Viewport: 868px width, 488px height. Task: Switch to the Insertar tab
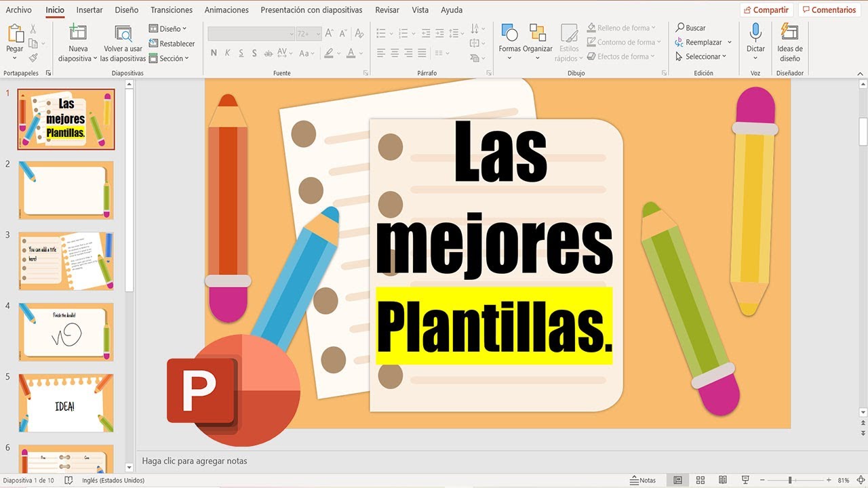[x=90, y=10]
